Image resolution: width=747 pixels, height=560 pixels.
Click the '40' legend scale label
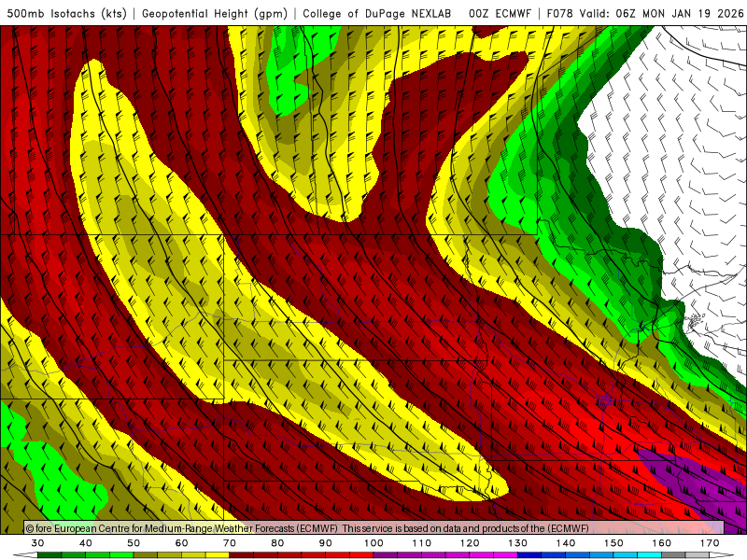coord(86,543)
